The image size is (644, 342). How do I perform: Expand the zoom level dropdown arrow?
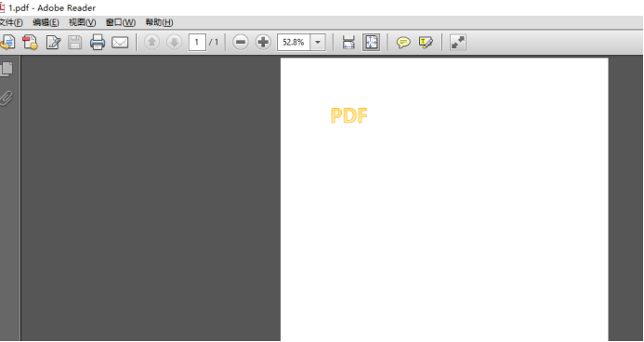[x=318, y=43]
